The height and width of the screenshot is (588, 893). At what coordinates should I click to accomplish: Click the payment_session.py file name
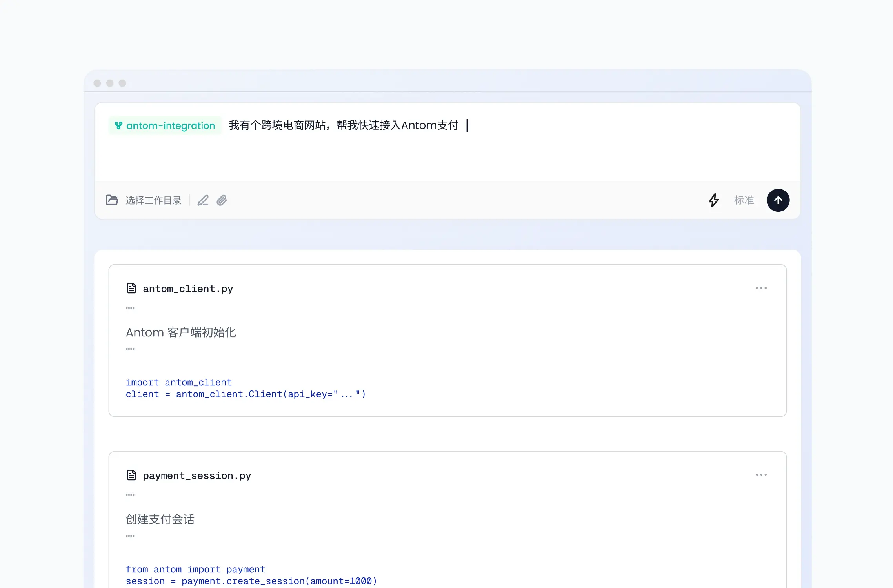pos(197,476)
